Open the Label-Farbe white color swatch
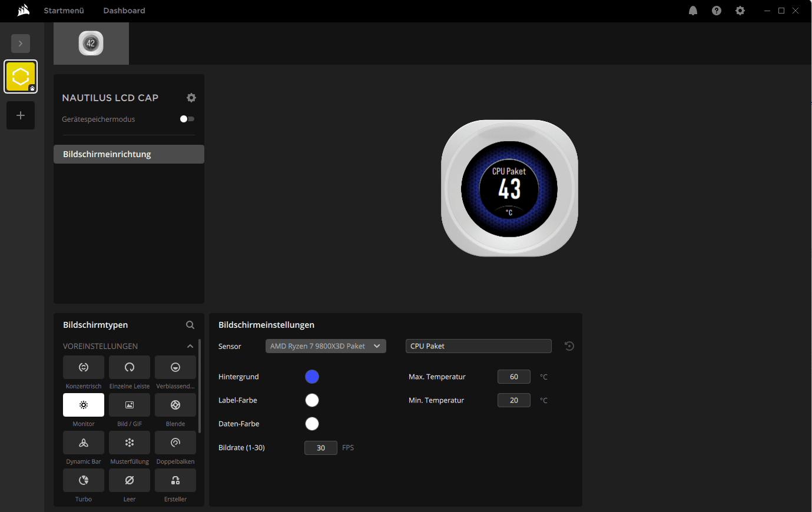 (x=312, y=400)
